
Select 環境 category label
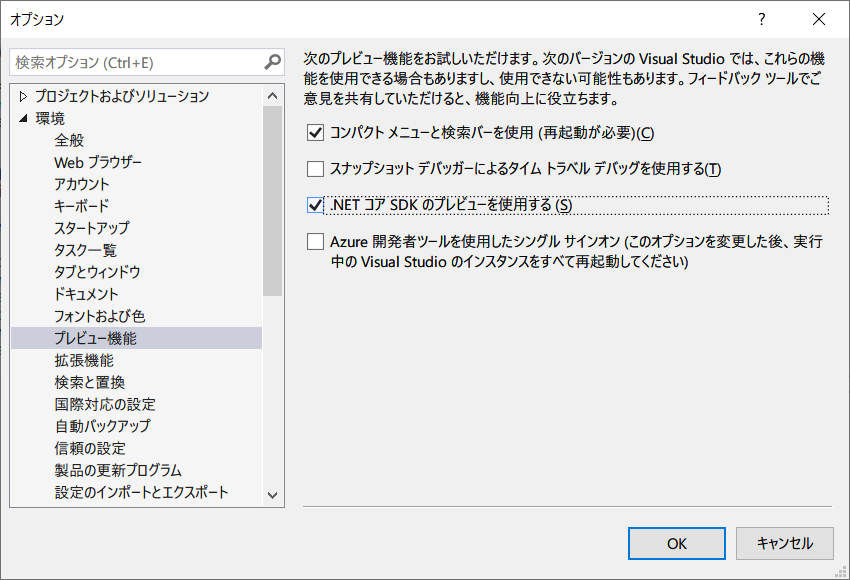(50, 118)
